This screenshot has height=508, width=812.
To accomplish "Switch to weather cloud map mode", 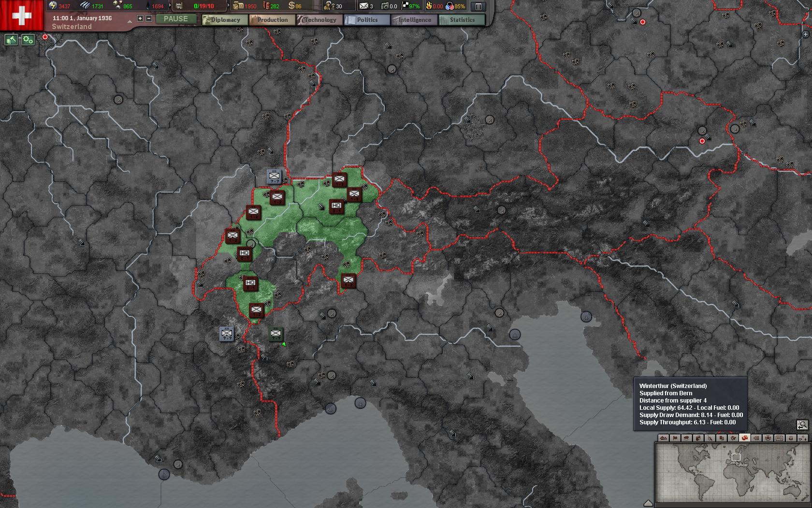I will point(687,438).
